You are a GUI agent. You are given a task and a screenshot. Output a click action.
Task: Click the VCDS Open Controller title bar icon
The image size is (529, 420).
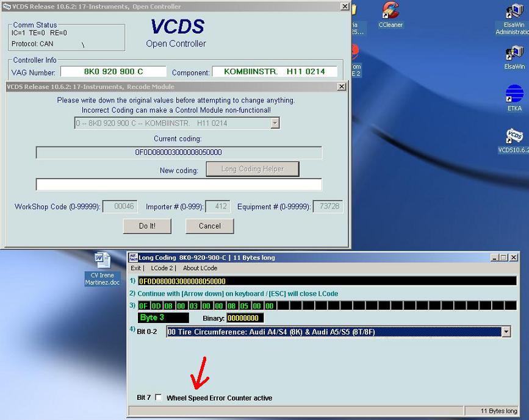pyautogui.click(x=7, y=7)
